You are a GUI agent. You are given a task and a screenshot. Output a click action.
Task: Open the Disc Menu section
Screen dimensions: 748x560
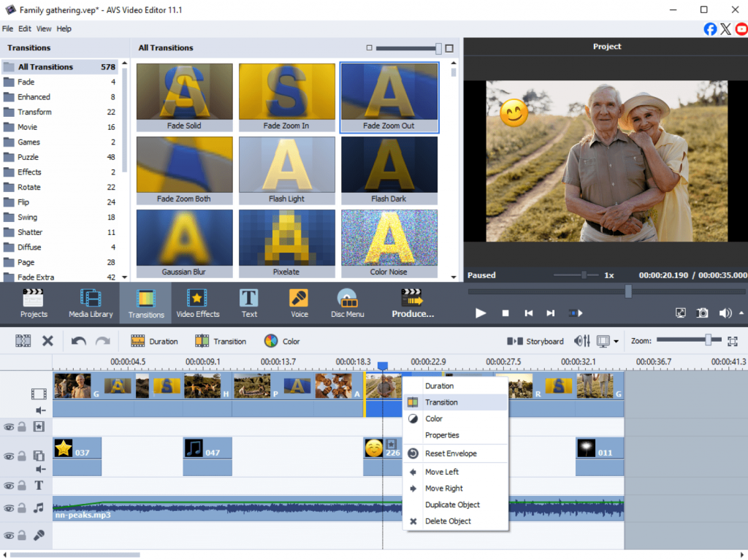[347, 303]
